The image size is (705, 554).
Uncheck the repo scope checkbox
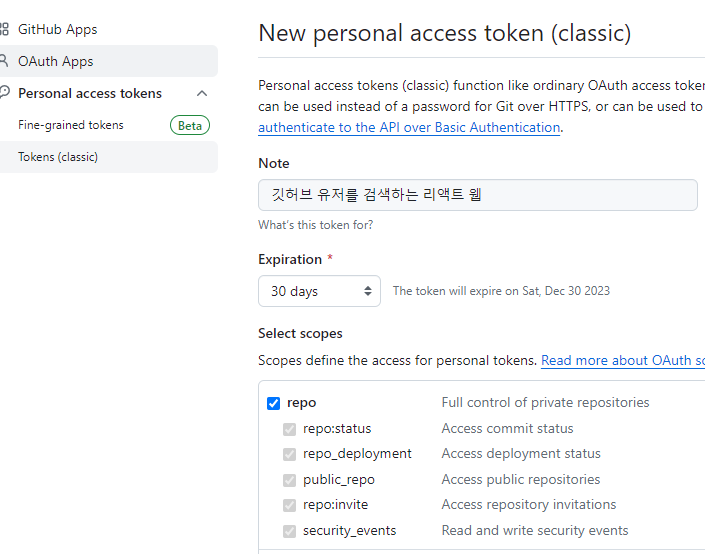coord(273,403)
